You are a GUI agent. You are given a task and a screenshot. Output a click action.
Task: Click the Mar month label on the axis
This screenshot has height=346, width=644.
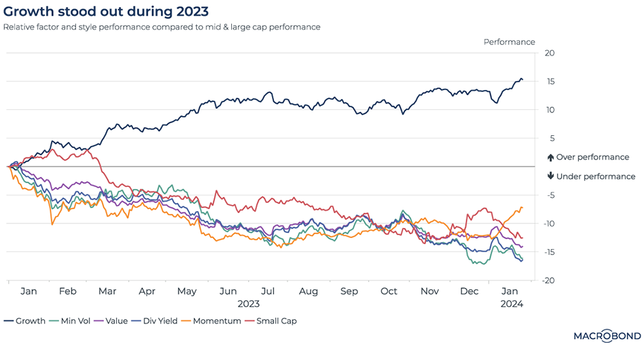107,292
